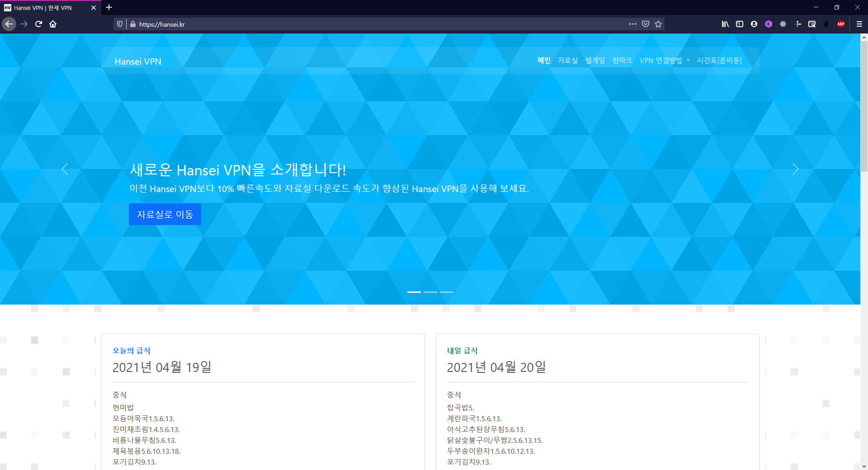Open the page actions ellipsis menu
Screen dimensions: 868x470
pos(632,24)
